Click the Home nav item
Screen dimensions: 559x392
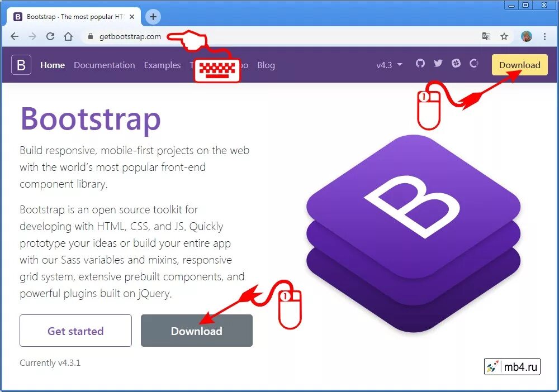[53, 65]
